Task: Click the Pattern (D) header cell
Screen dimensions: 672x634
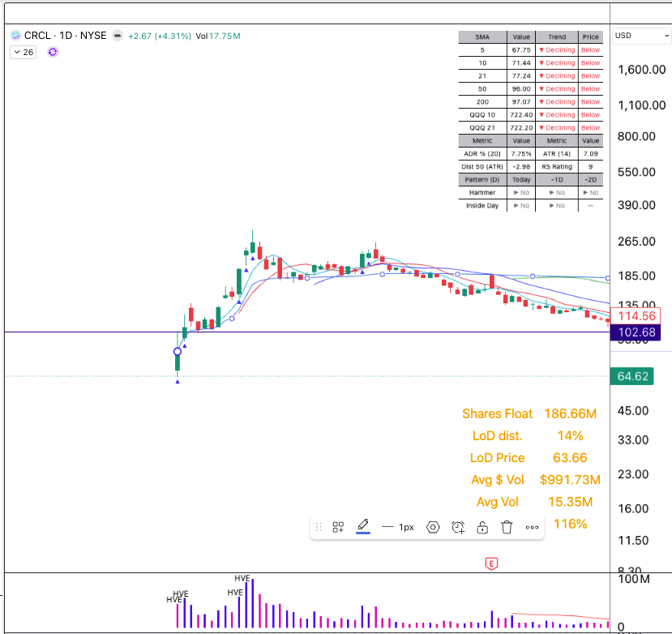Action: (x=482, y=180)
